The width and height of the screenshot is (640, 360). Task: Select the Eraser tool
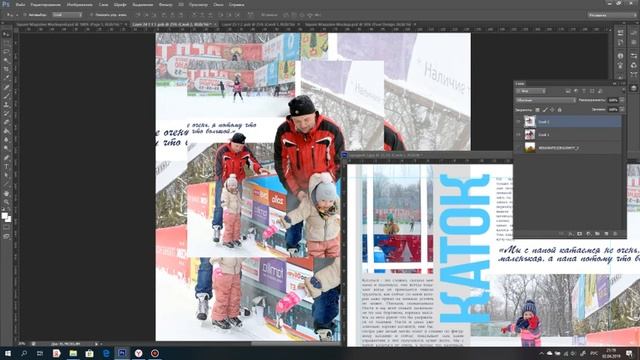7,122
